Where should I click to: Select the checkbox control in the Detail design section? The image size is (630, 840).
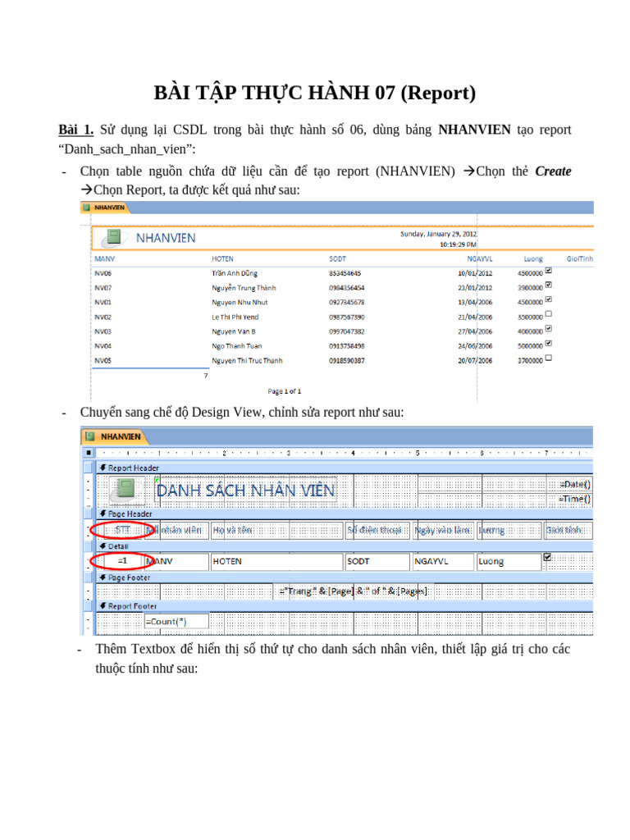click(x=547, y=557)
